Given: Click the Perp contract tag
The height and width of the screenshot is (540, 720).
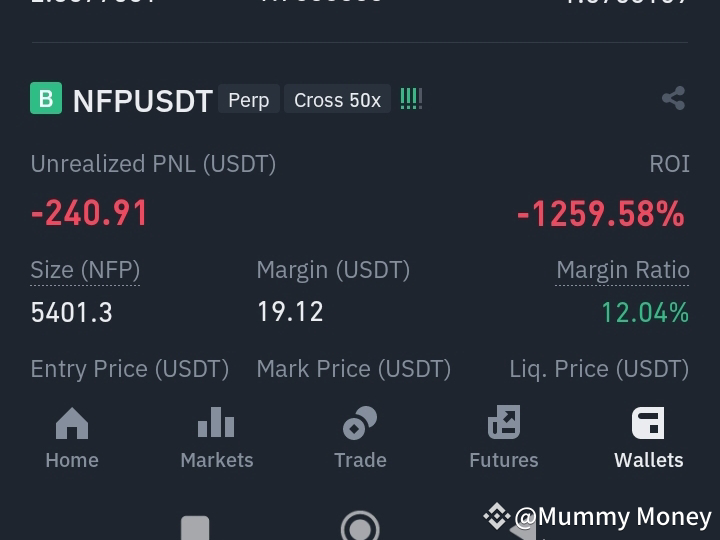Looking at the screenshot, I should point(248,99).
